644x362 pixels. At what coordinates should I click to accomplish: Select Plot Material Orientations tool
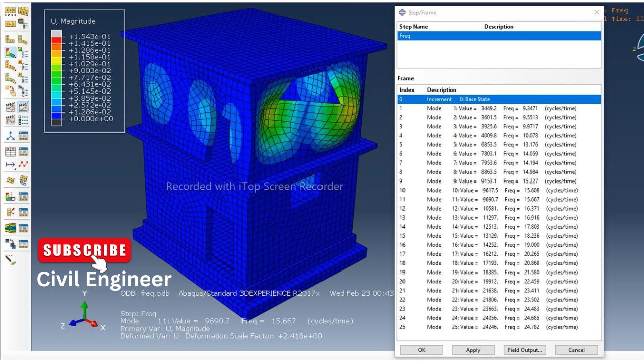click(x=10, y=78)
